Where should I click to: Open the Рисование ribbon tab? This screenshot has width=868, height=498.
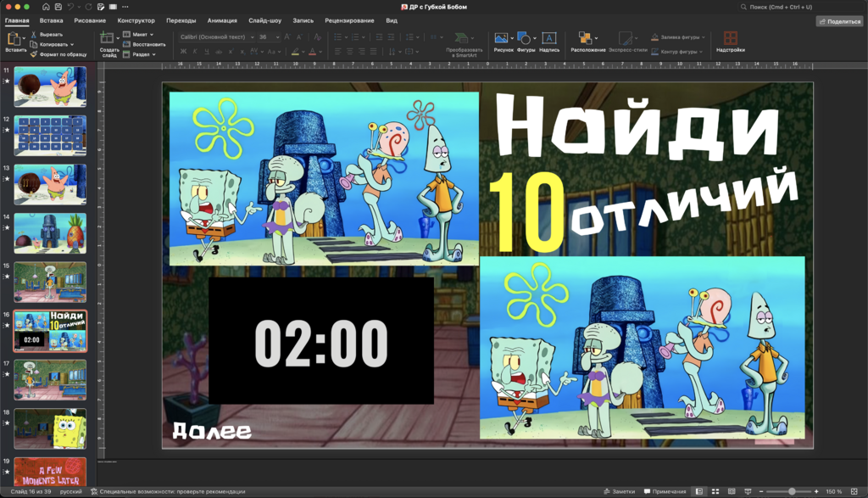(x=90, y=20)
